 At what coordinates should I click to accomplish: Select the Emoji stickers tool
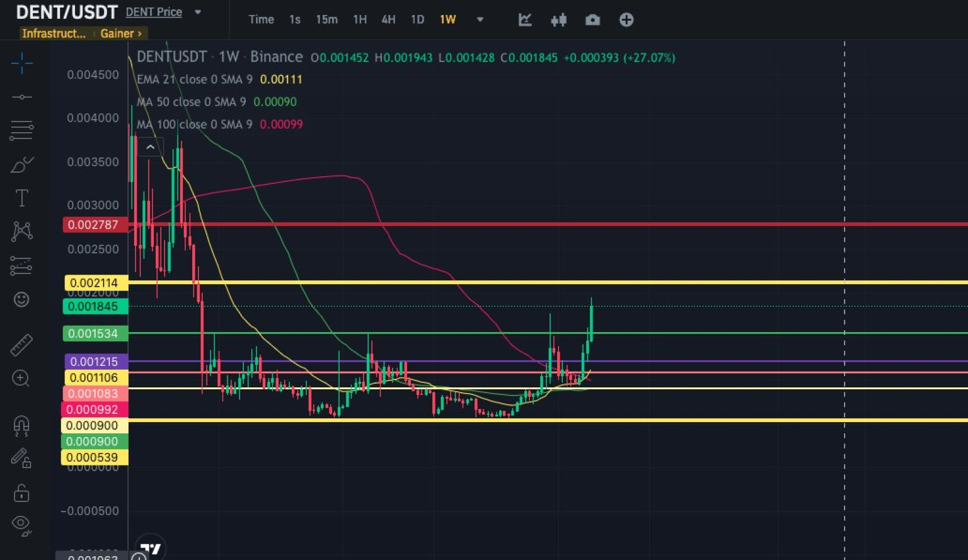point(21,299)
